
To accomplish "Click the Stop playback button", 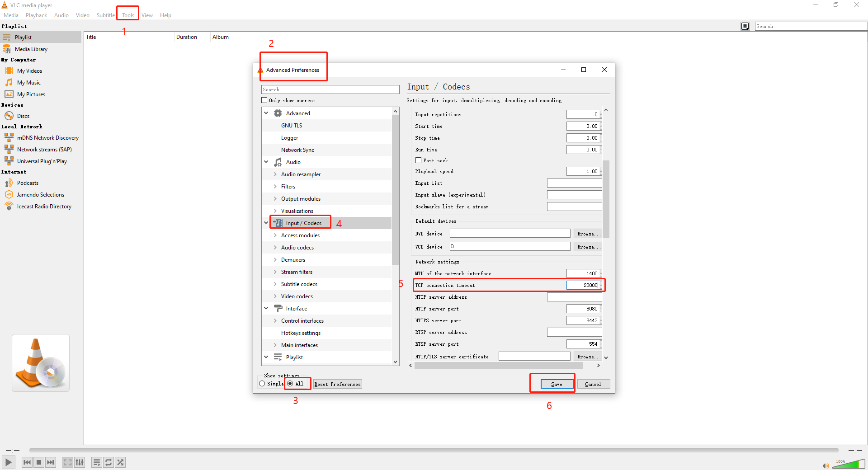I will click(39, 462).
